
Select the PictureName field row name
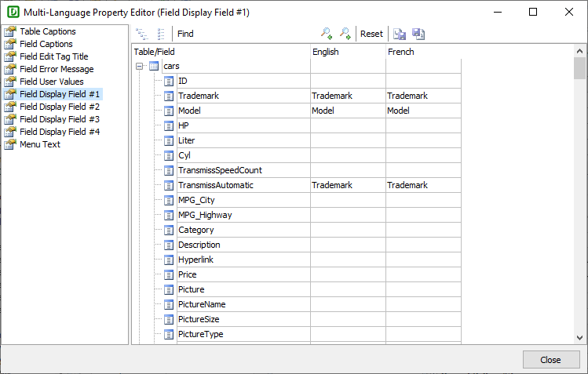click(202, 304)
